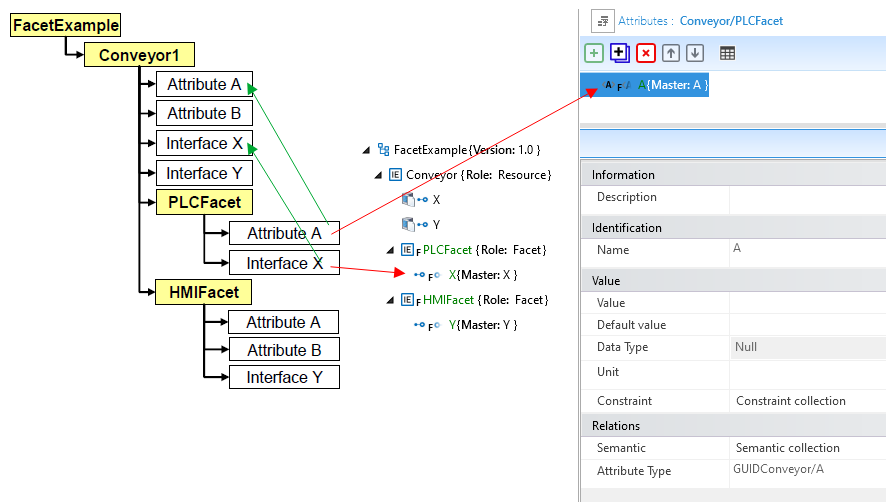Collapse the PLCFacet tree node
886x502 pixels.
click(390, 250)
